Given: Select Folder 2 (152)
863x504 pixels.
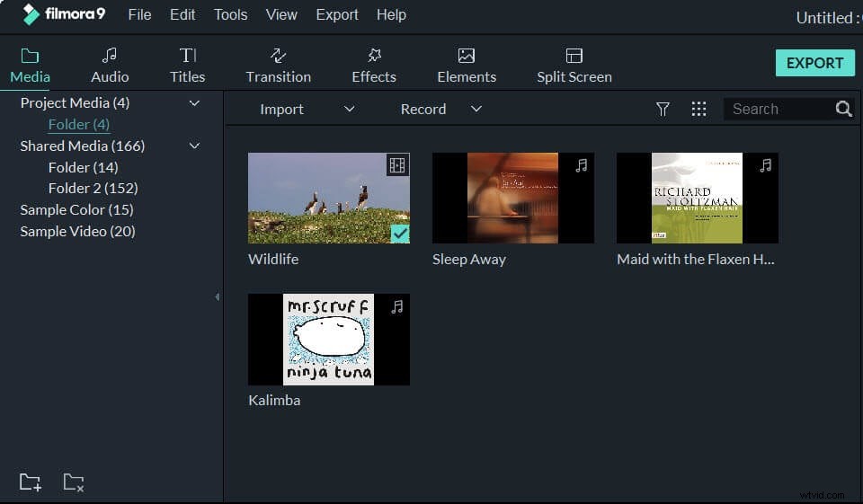Looking at the screenshot, I should (93, 188).
